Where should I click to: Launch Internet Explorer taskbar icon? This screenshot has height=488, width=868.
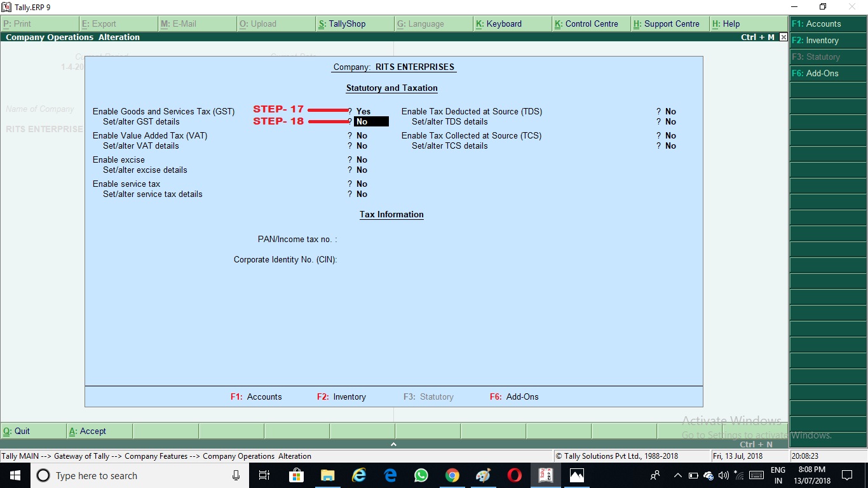coord(359,475)
